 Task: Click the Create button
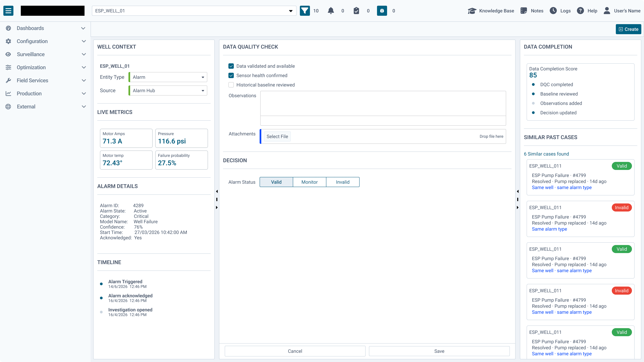628,29
